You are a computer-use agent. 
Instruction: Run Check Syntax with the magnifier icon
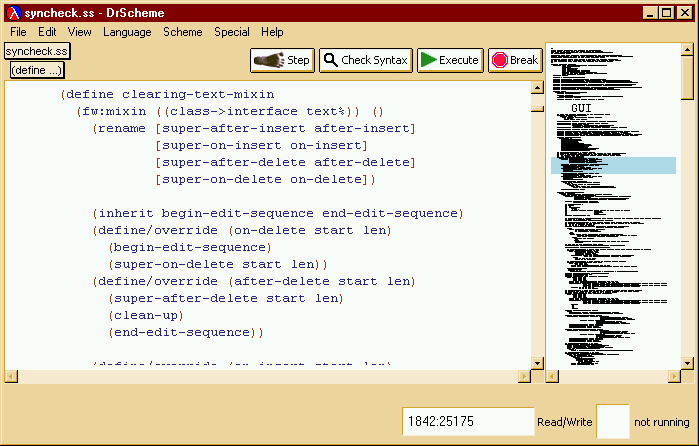[366, 60]
